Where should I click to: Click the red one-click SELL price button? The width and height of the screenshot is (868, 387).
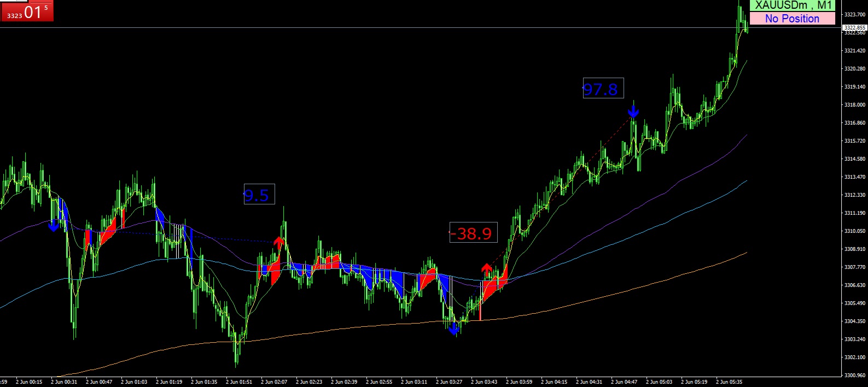click(x=27, y=12)
